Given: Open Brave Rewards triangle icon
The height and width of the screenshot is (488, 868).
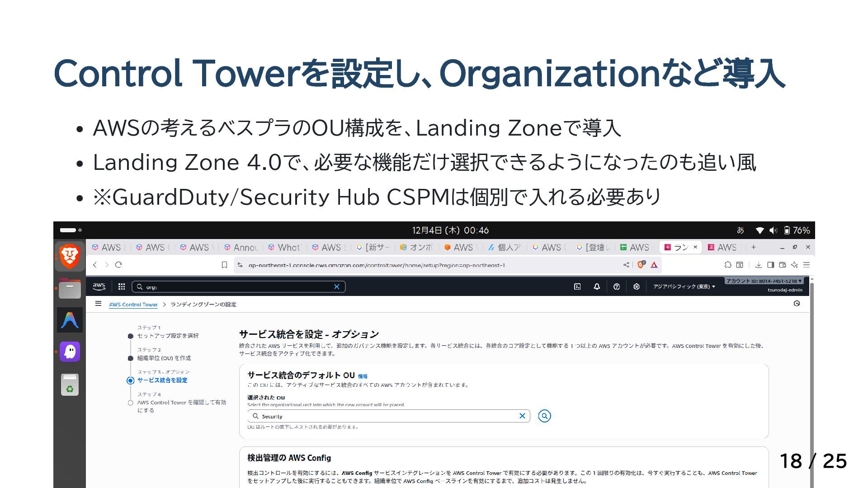Looking at the screenshot, I should 654,265.
